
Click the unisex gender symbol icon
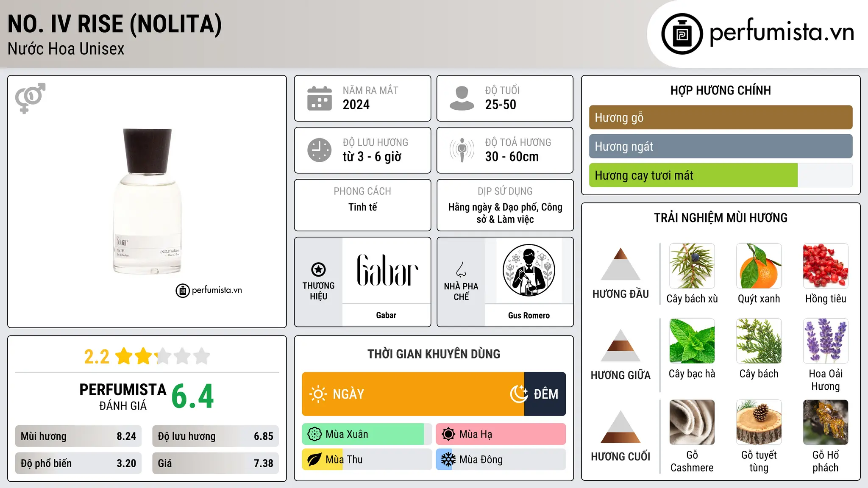coord(30,98)
